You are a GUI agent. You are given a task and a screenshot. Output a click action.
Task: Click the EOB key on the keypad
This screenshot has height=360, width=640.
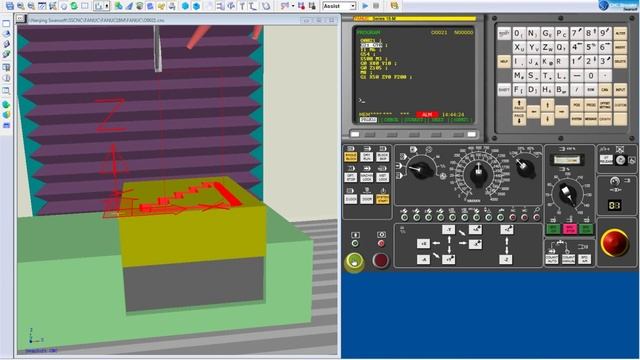point(591,90)
